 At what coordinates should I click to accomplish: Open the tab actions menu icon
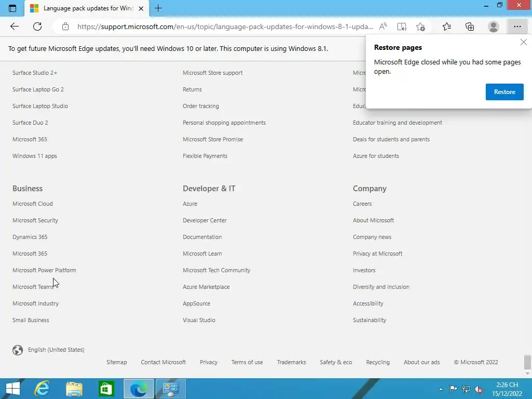tap(12, 8)
